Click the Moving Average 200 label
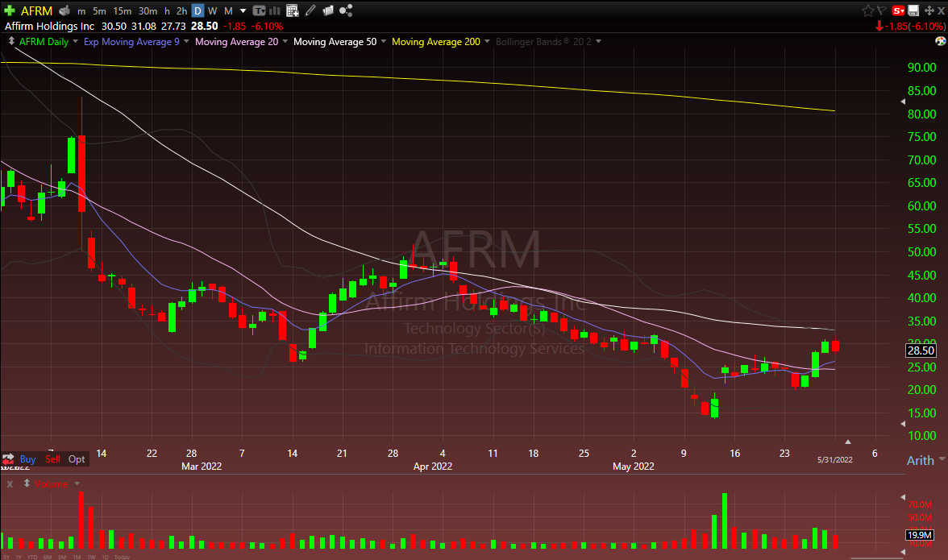The image size is (948, 560). tap(436, 42)
